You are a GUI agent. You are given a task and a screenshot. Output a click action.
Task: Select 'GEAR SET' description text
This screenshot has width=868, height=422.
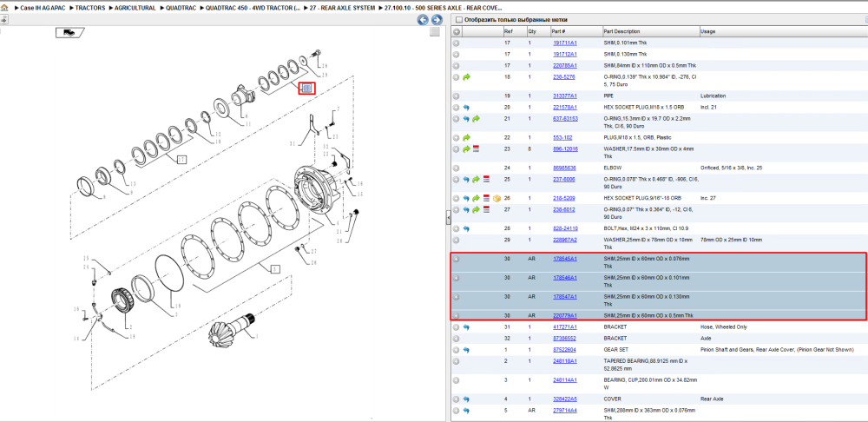pyautogui.click(x=615, y=350)
